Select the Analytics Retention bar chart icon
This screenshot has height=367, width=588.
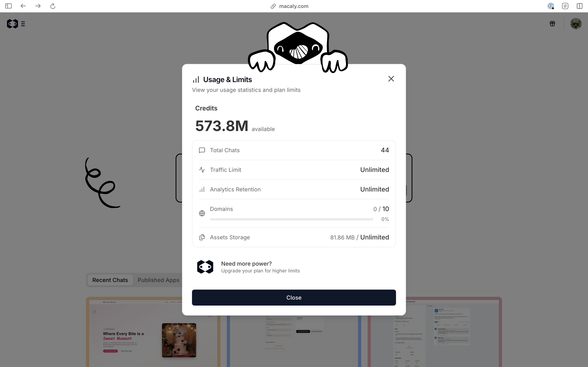[x=202, y=189]
